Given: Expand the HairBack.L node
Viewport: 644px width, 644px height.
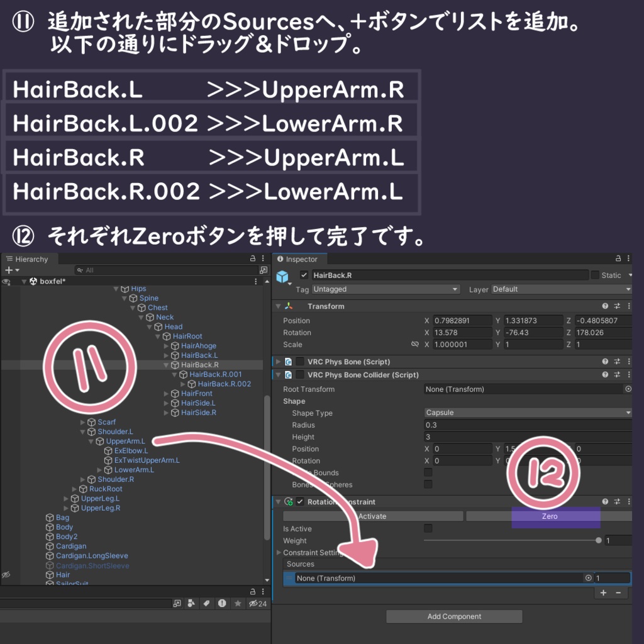Looking at the screenshot, I should coord(166,355).
